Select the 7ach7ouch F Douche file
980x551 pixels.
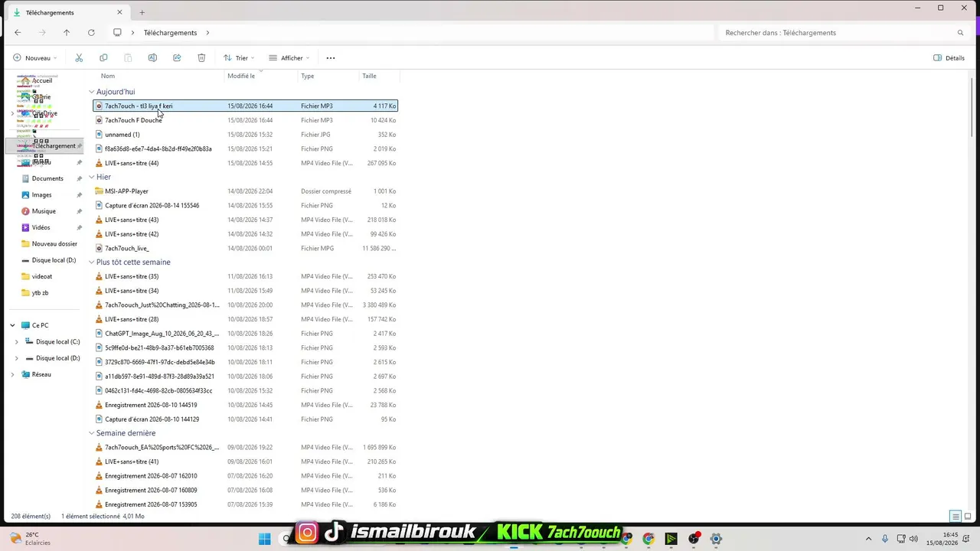tap(245, 120)
